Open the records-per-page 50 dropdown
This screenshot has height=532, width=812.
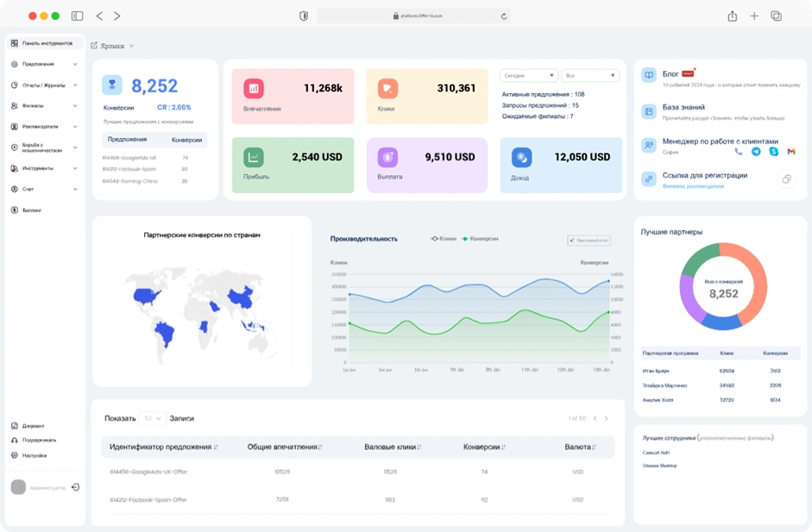154,418
